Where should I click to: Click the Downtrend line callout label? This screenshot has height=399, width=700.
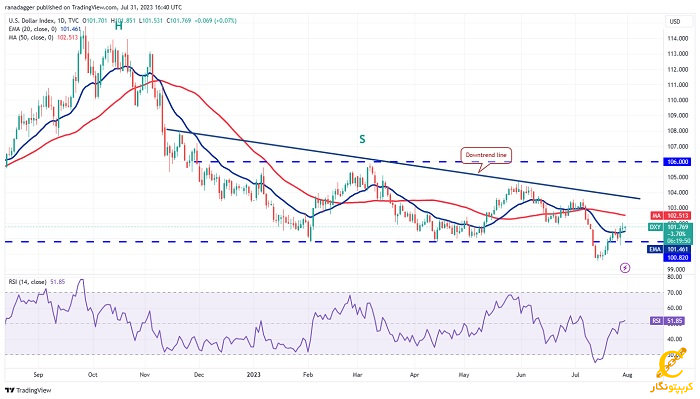pyautogui.click(x=486, y=155)
